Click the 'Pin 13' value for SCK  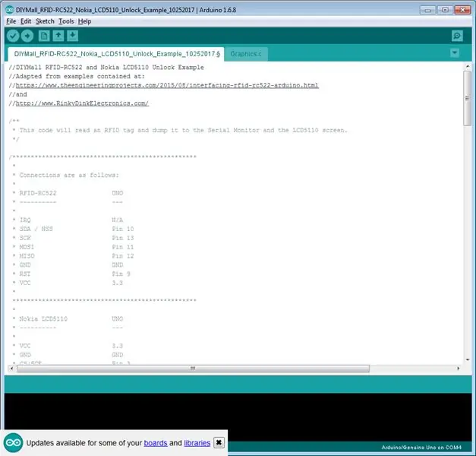[x=123, y=238]
